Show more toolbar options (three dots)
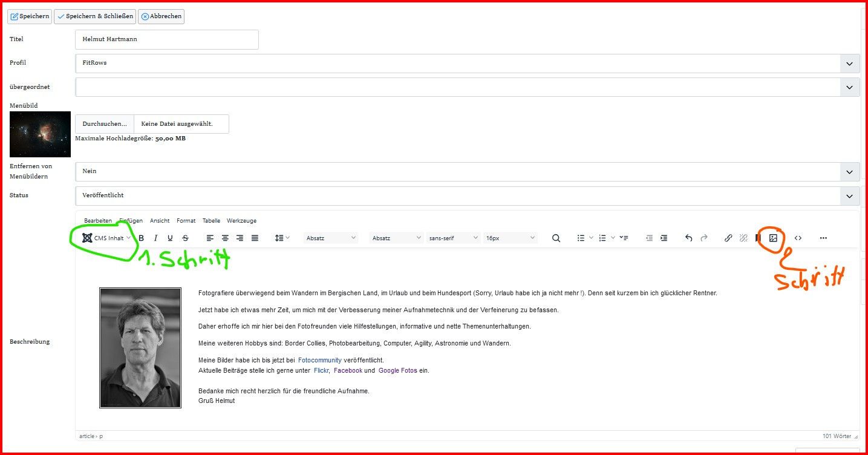868x455 pixels. [823, 238]
